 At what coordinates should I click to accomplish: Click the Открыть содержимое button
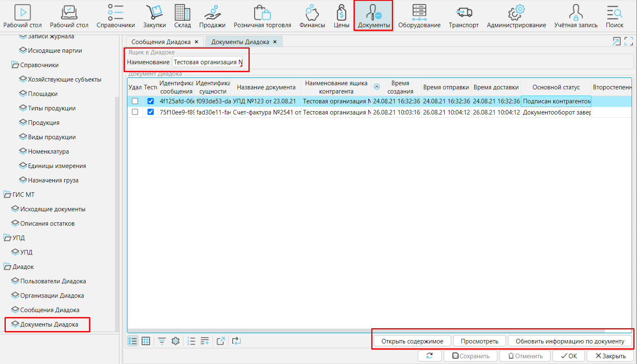click(412, 341)
